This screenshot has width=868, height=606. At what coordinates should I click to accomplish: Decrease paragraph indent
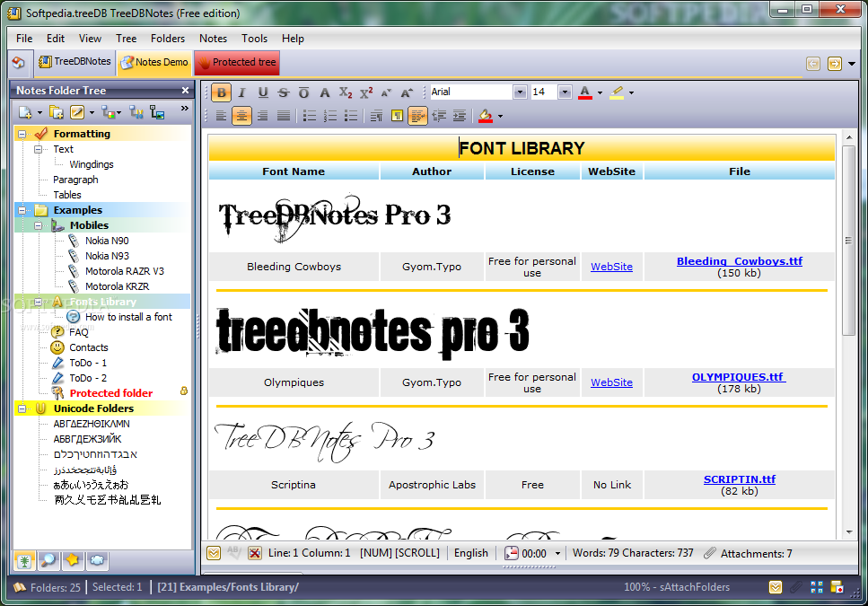(439, 116)
